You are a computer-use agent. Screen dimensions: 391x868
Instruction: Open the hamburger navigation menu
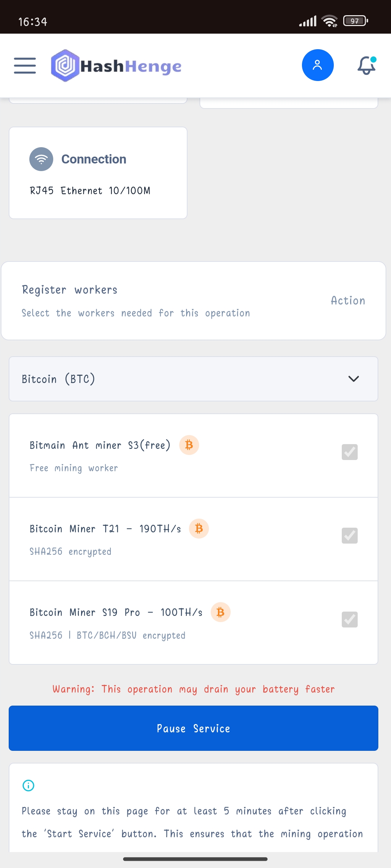25,66
